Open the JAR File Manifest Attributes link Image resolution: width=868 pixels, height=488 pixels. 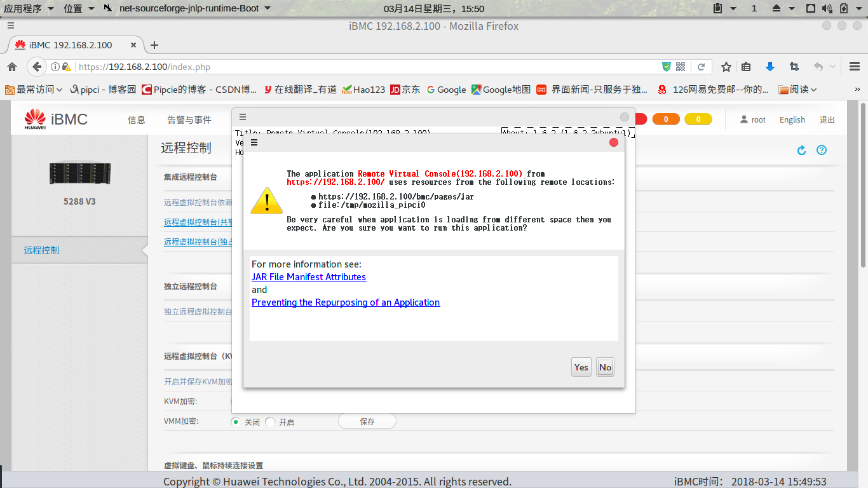pyautogui.click(x=309, y=277)
